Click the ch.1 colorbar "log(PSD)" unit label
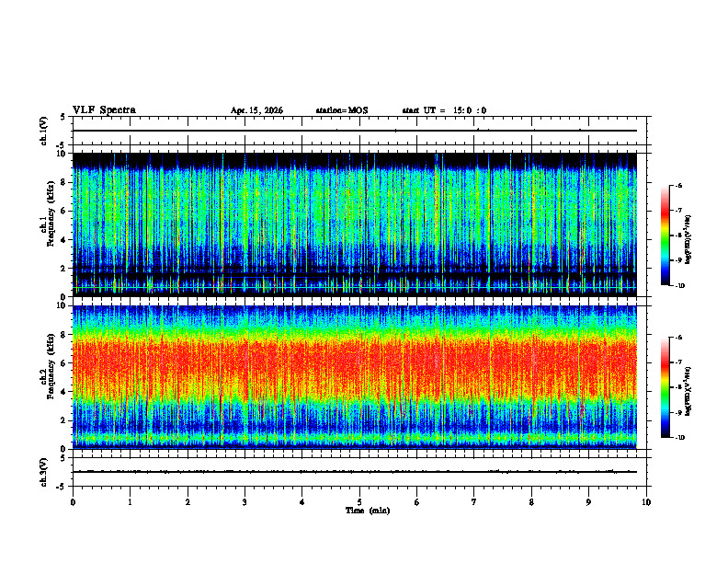The width and height of the screenshot is (728, 563). point(689,239)
